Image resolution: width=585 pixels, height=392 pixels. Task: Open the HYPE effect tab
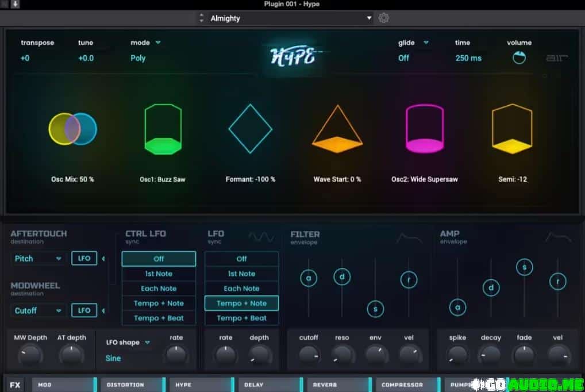[x=202, y=385]
